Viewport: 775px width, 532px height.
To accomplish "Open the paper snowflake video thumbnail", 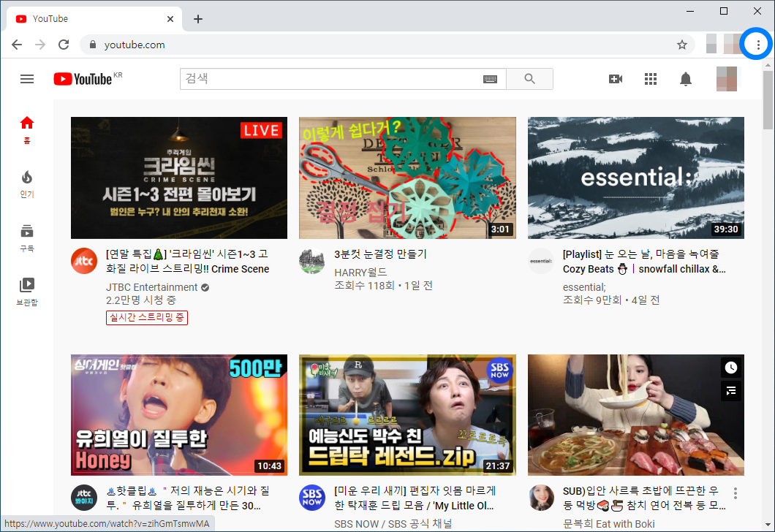I will click(407, 178).
